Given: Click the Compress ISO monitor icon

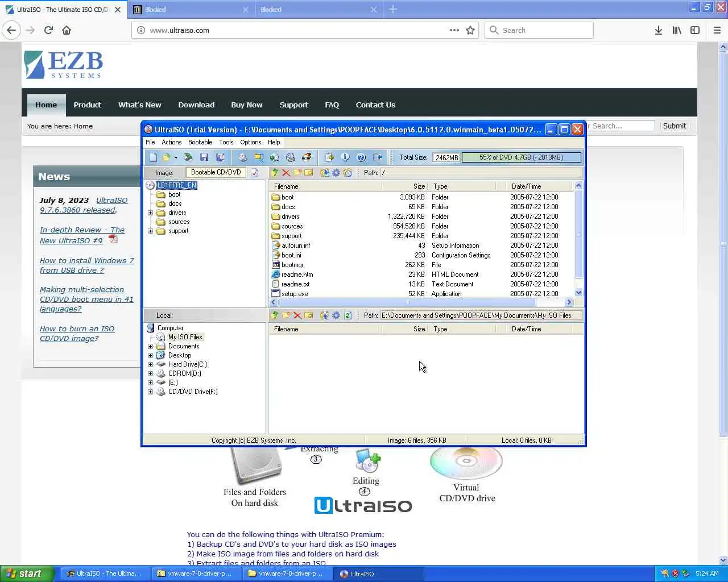Looking at the screenshot, I should point(259,157).
